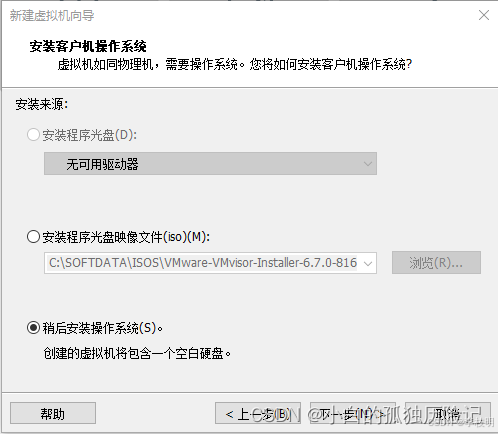Cancel the wizard with 取消 button

[448, 413]
